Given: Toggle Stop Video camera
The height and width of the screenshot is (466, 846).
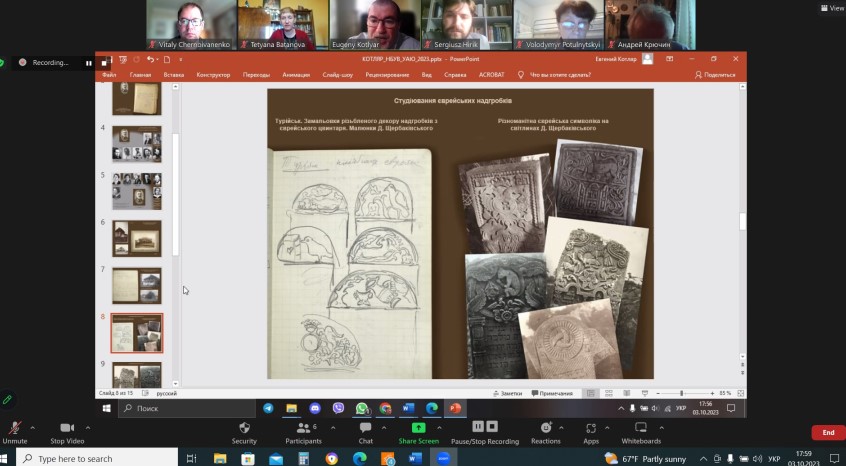Looking at the screenshot, I should click(67, 428).
